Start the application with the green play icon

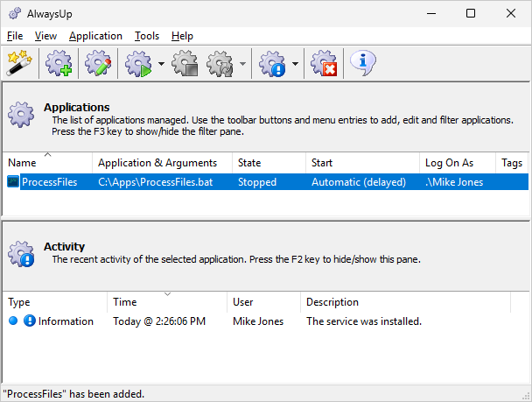coord(139,63)
